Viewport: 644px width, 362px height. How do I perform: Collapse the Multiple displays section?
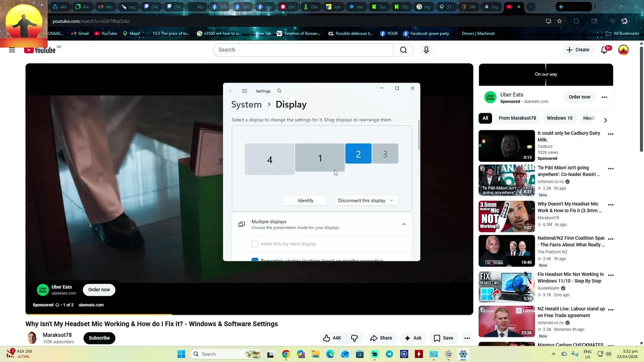404,224
